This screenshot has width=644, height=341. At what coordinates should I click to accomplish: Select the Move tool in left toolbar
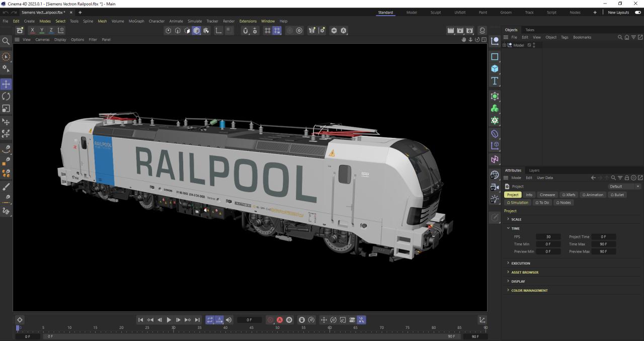(6, 84)
